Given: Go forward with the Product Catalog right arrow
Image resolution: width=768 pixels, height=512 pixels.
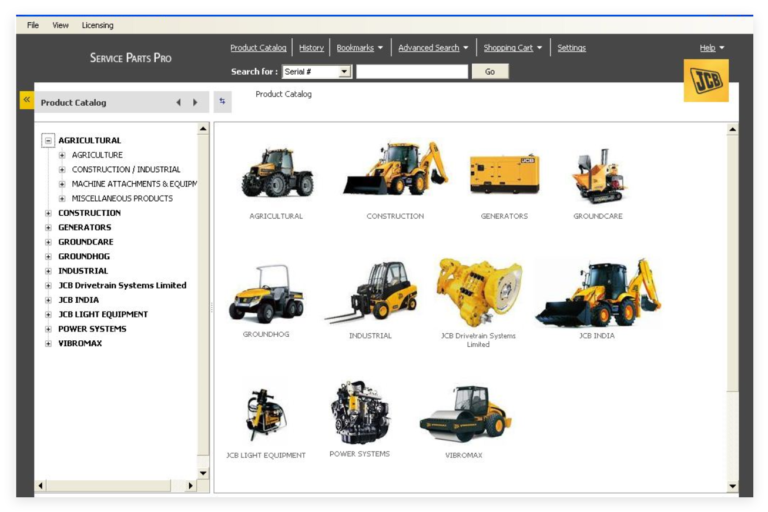Looking at the screenshot, I should point(195,102).
